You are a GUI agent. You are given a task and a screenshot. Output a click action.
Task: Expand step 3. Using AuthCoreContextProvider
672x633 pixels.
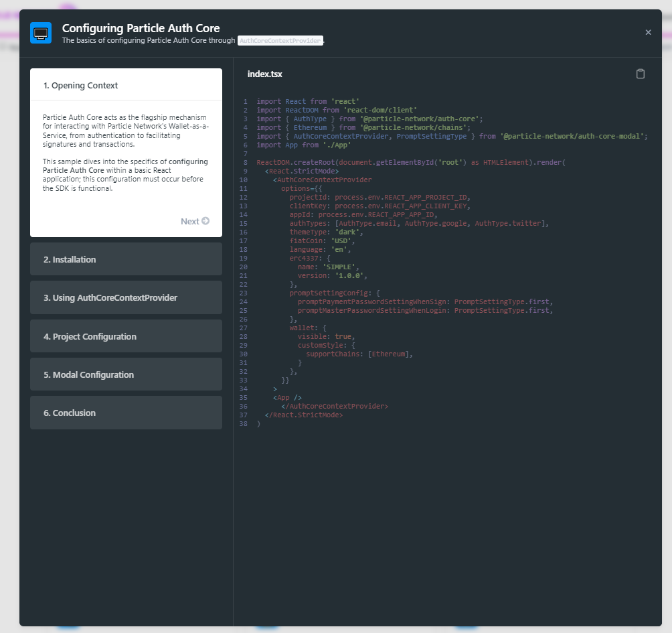126,297
